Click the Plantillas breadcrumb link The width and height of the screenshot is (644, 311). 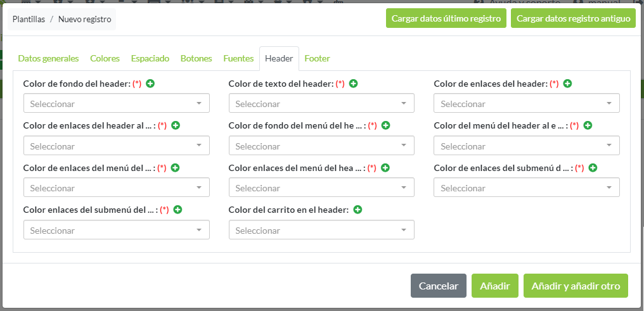[x=29, y=20]
